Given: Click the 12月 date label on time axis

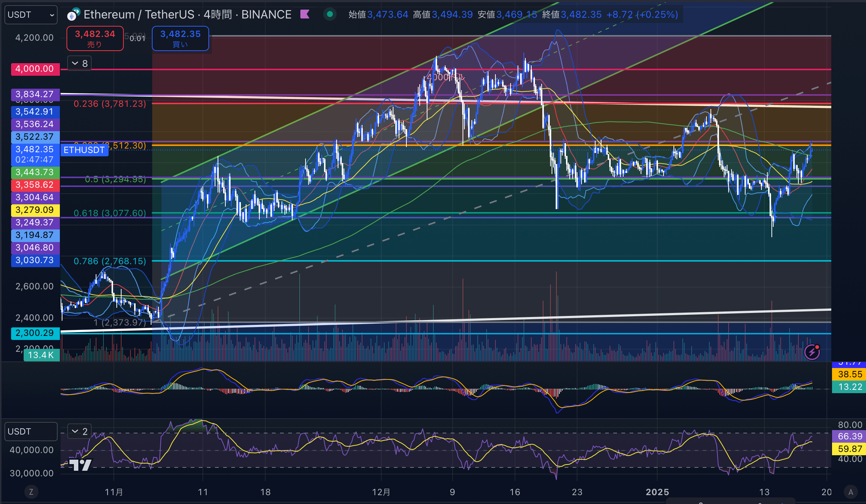Looking at the screenshot, I should [x=381, y=492].
